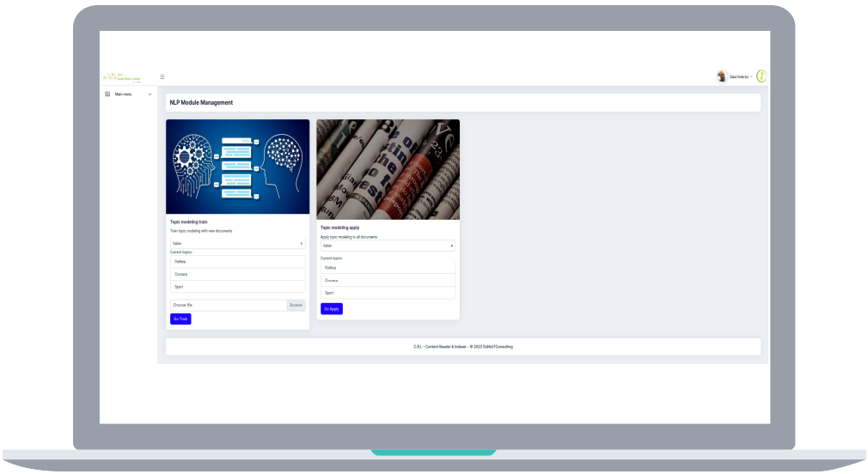
Task: Click the Go Train button
Action: click(180, 319)
